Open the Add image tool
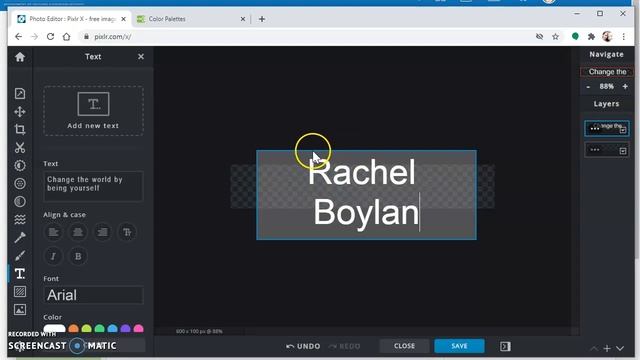The width and height of the screenshot is (640, 360). 20,309
